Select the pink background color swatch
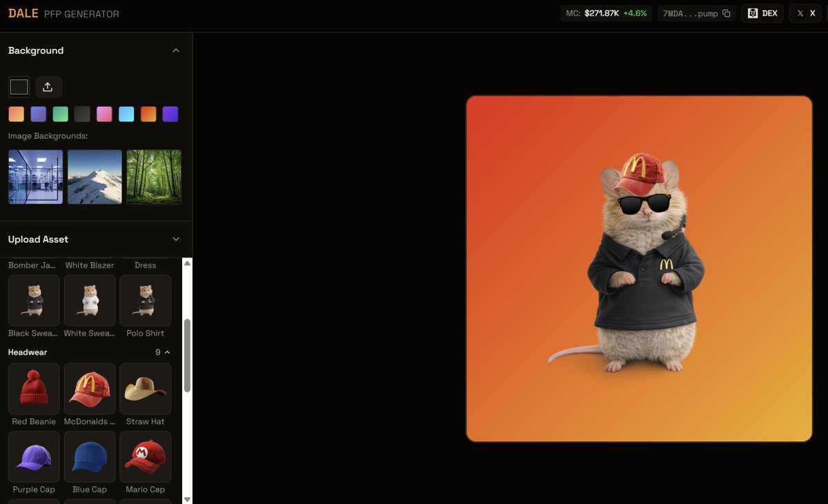Screen dimensions: 828x504 coord(103,113)
